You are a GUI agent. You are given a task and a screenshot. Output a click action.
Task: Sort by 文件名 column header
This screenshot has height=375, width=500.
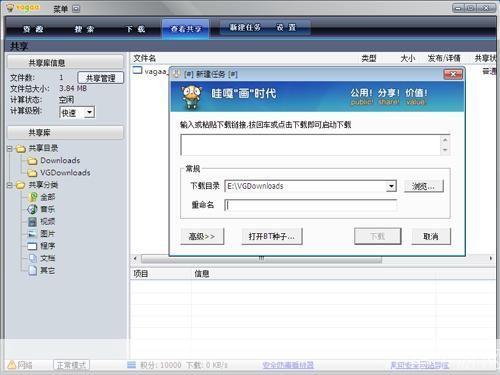[145, 58]
